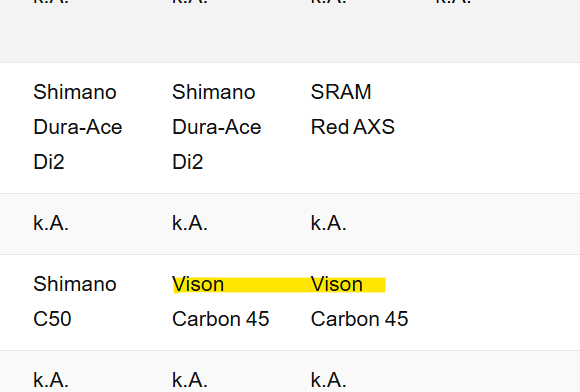Select "Dura-Ace" in the first column
The width and height of the screenshot is (580, 392).
click(78, 127)
